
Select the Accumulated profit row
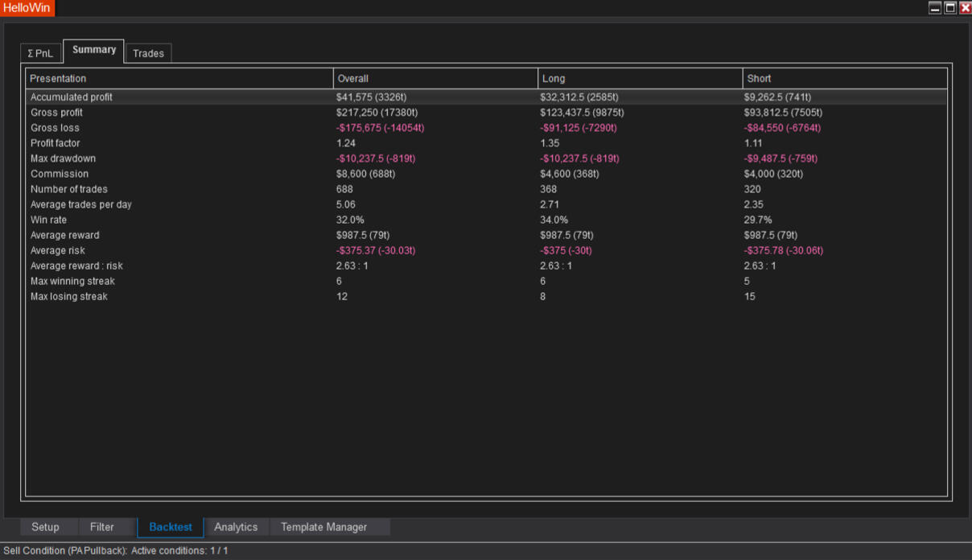pos(72,97)
